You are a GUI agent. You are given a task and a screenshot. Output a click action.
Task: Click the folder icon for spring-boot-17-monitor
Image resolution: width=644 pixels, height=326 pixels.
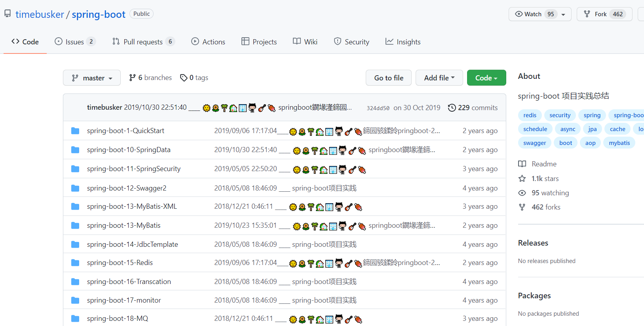point(75,300)
